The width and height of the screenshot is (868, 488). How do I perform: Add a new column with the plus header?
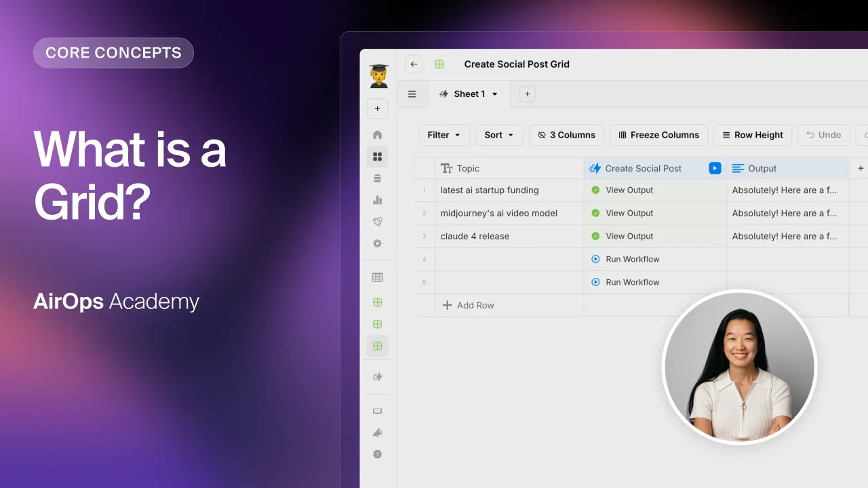[861, 168]
